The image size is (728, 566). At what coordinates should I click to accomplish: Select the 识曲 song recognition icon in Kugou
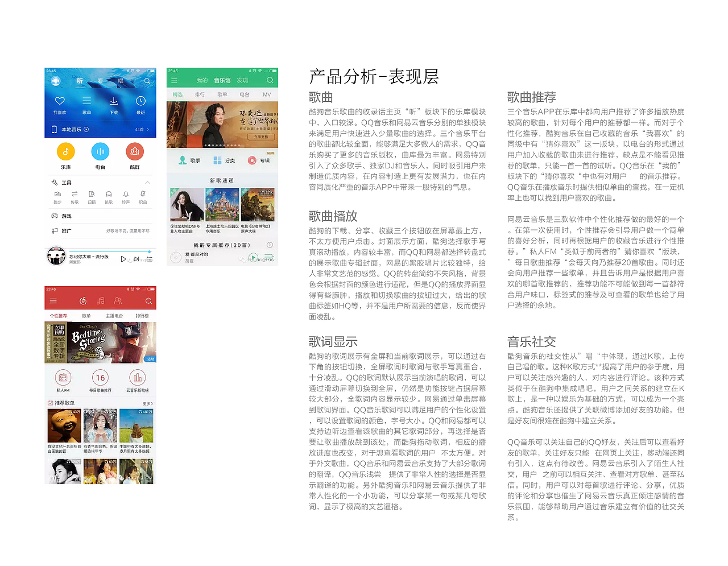[142, 193]
